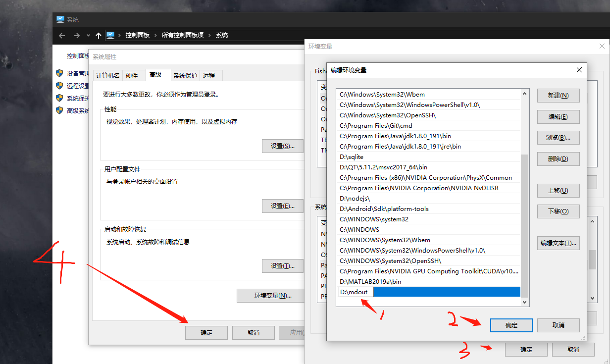Switch to the 计算机名 tab
This screenshot has width=610, height=364.
(x=107, y=75)
